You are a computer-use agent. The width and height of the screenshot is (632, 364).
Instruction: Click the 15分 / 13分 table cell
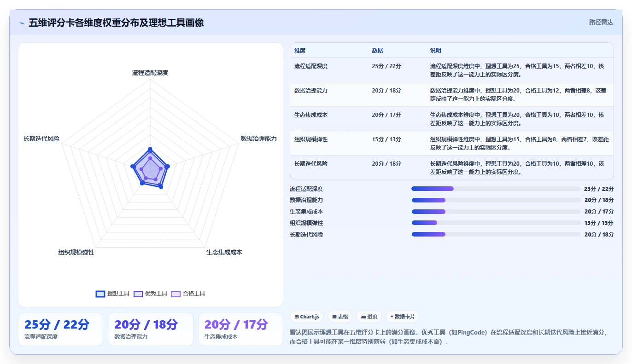(386, 139)
